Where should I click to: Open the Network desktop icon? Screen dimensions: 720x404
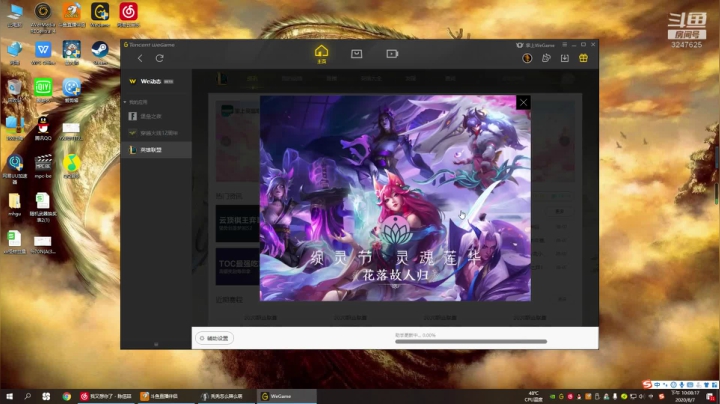coord(15,53)
